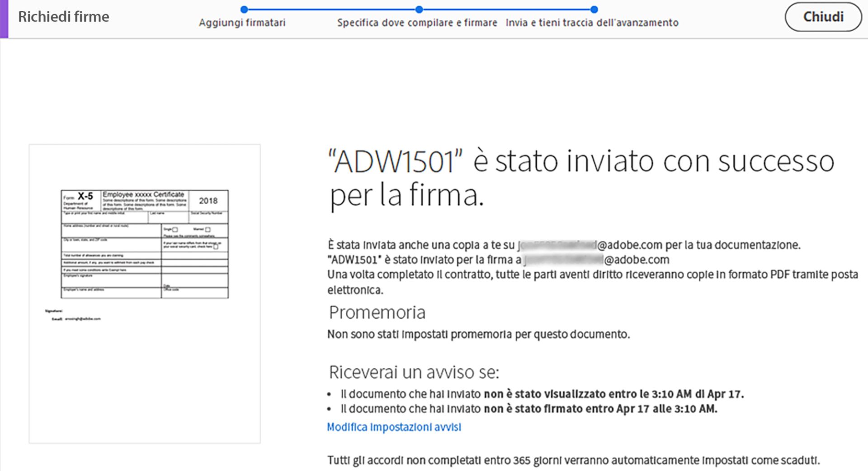Click the final blue progress stepper dot
868x471 pixels.
tap(594, 8)
